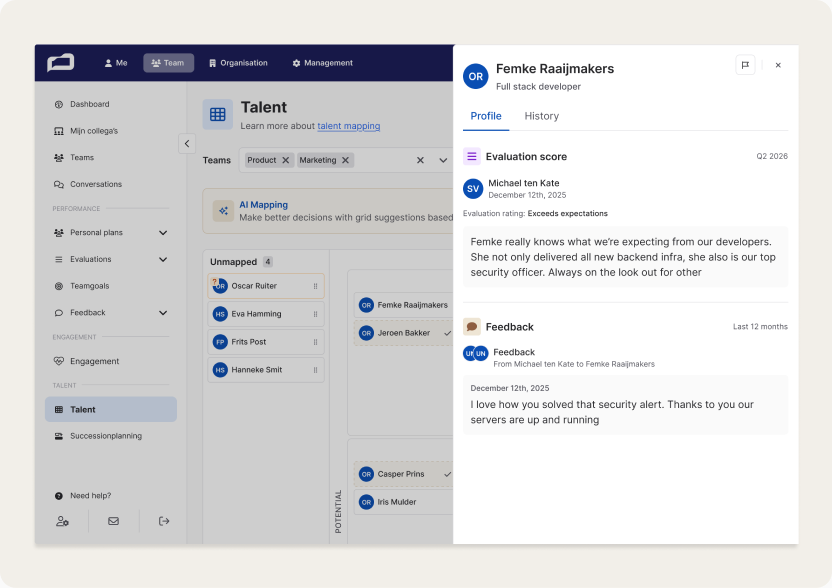The height and width of the screenshot is (588, 832).
Task: Click the Evaluation score list icon
Action: point(472,157)
